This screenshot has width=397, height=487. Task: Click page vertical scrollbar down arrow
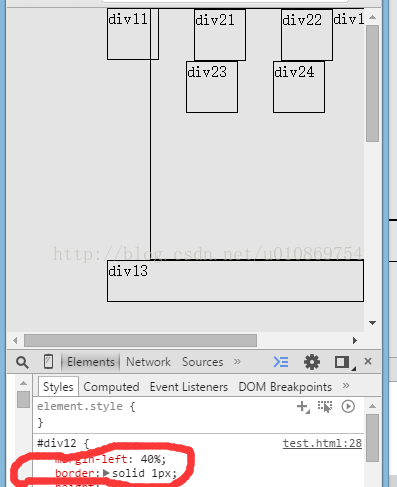click(x=373, y=323)
